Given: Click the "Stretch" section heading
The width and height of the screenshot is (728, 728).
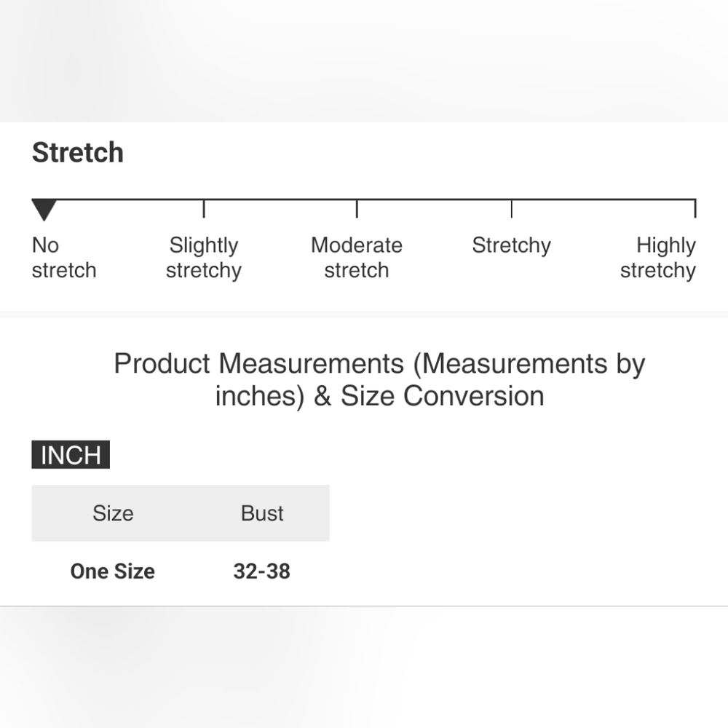Looking at the screenshot, I should [78, 153].
